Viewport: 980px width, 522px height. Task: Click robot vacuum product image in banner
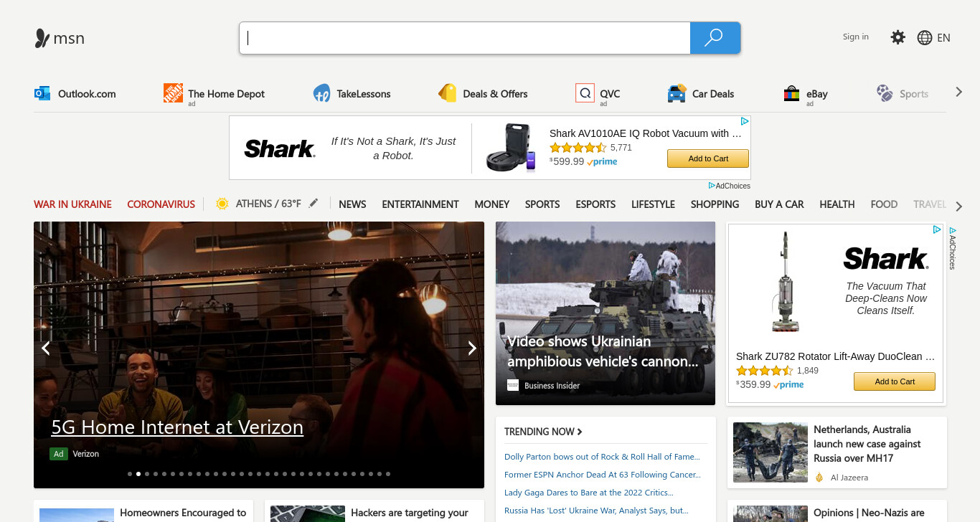pos(511,147)
